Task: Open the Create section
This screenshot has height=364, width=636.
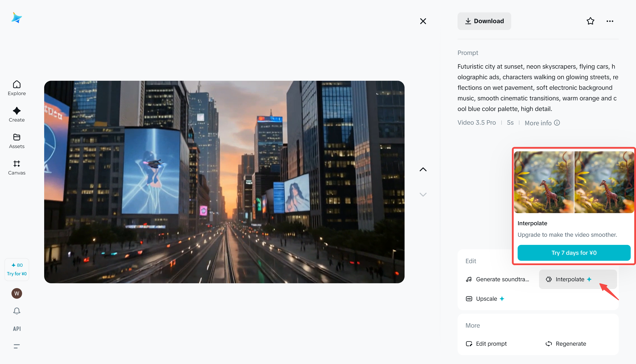Action: click(x=17, y=114)
